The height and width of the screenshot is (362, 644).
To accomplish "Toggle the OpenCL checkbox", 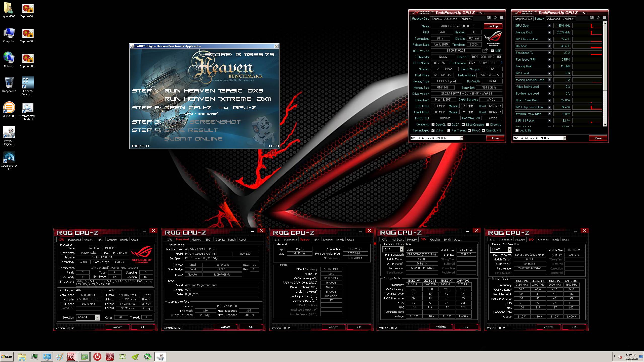I will point(433,125).
